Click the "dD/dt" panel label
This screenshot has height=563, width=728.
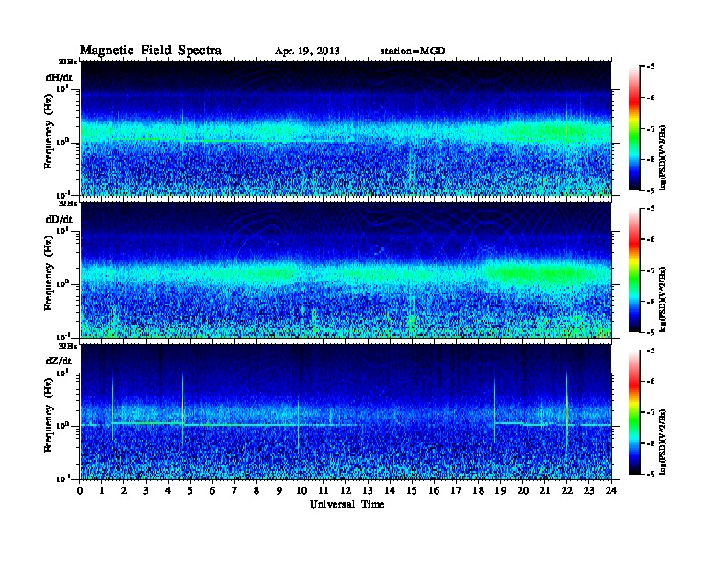tap(59, 219)
